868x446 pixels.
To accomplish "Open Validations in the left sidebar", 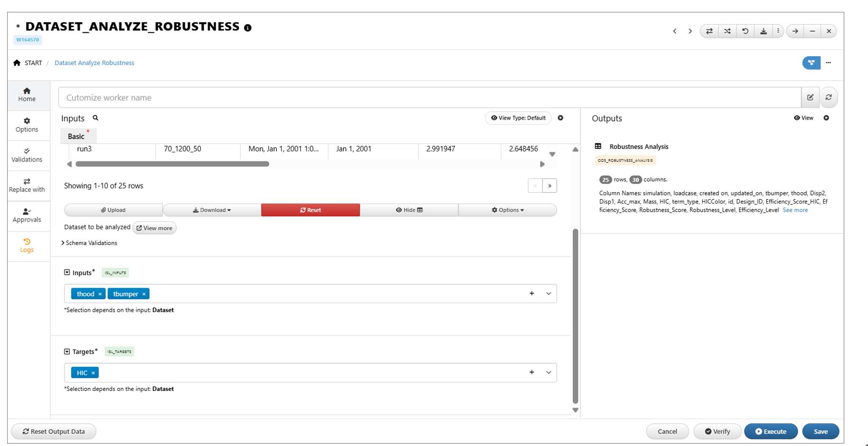I will [x=27, y=155].
